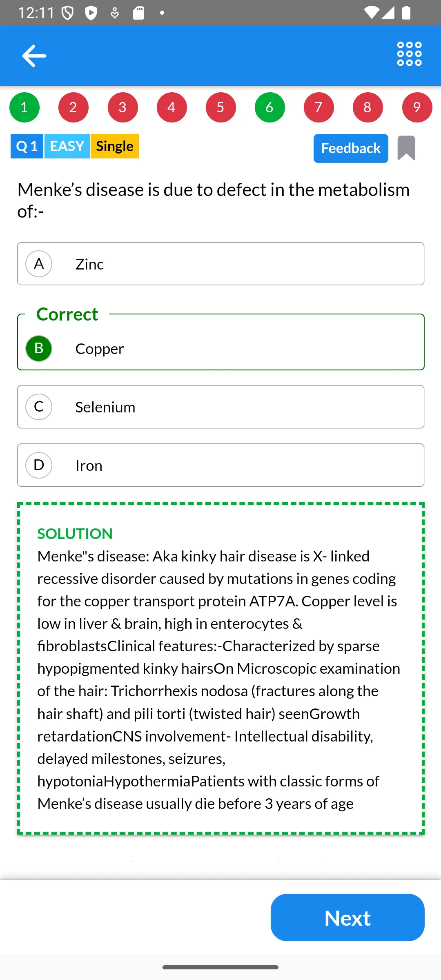Select option A Zinc
Image resolution: width=441 pixels, height=980 pixels.
(220, 264)
